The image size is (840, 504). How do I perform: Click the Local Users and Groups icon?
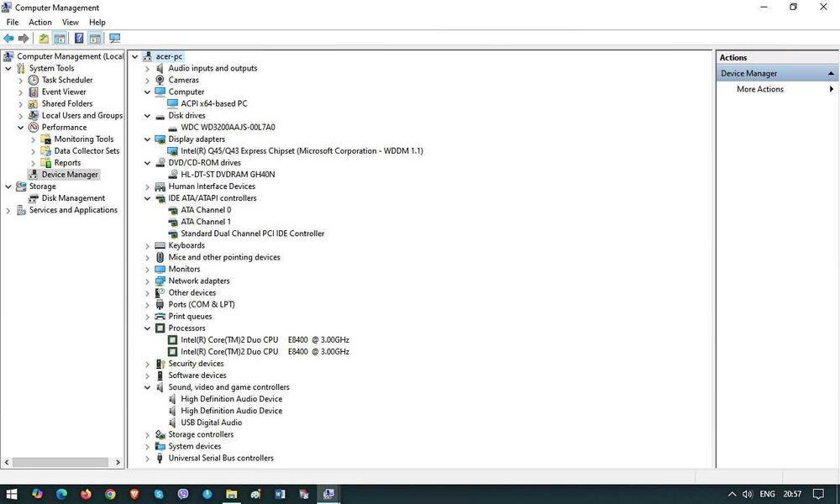(34, 115)
